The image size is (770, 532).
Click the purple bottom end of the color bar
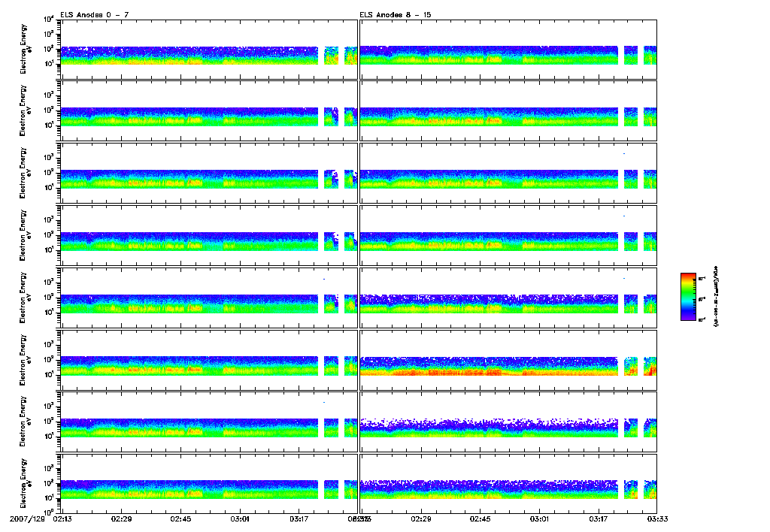click(688, 318)
